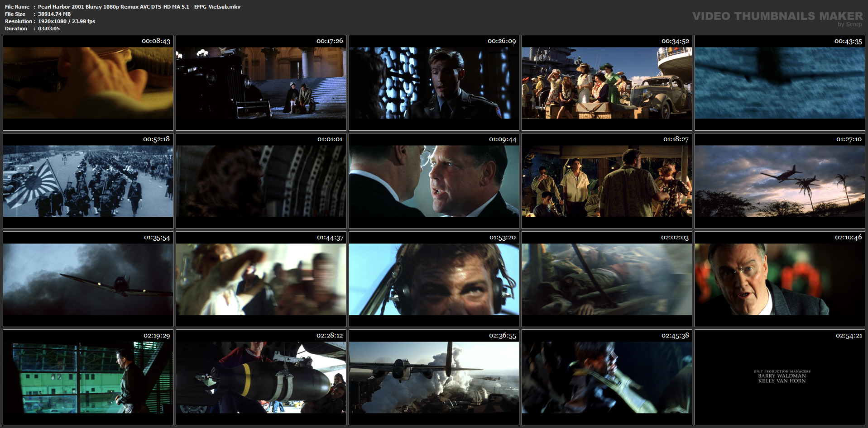Open the marching band frame at 00:52:18
The height and width of the screenshot is (428, 868).
coord(88,181)
